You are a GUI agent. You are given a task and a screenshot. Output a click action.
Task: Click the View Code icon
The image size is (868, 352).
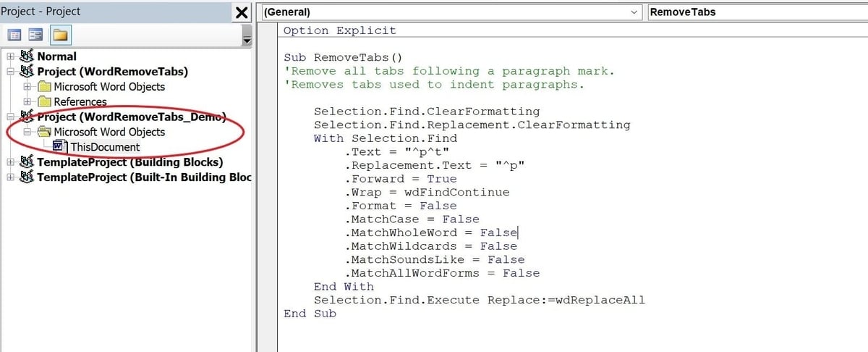[14, 35]
